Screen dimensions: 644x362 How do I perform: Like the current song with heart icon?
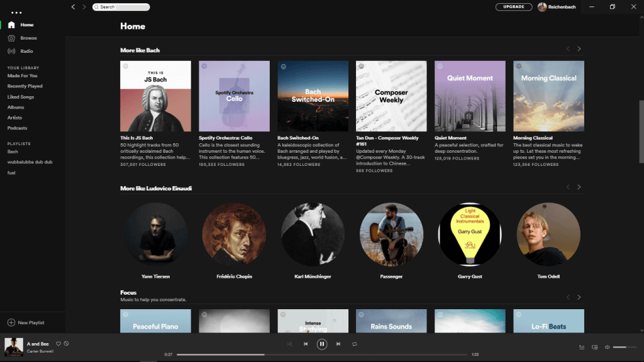[58, 344]
